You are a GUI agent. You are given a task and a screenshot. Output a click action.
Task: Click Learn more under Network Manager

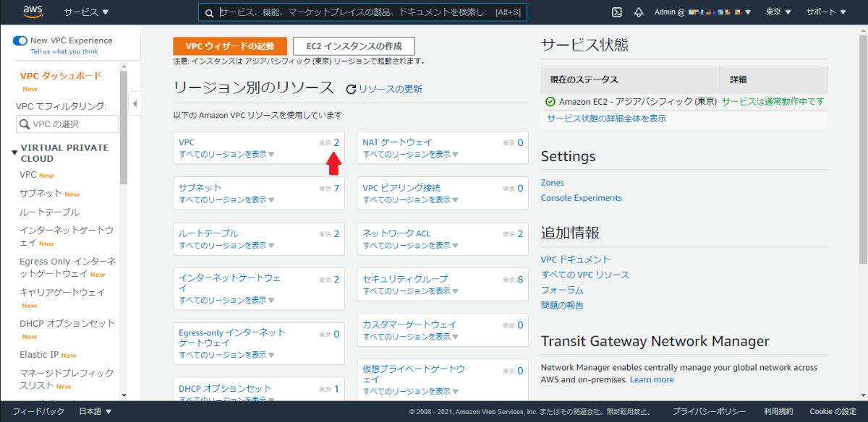(652, 380)
